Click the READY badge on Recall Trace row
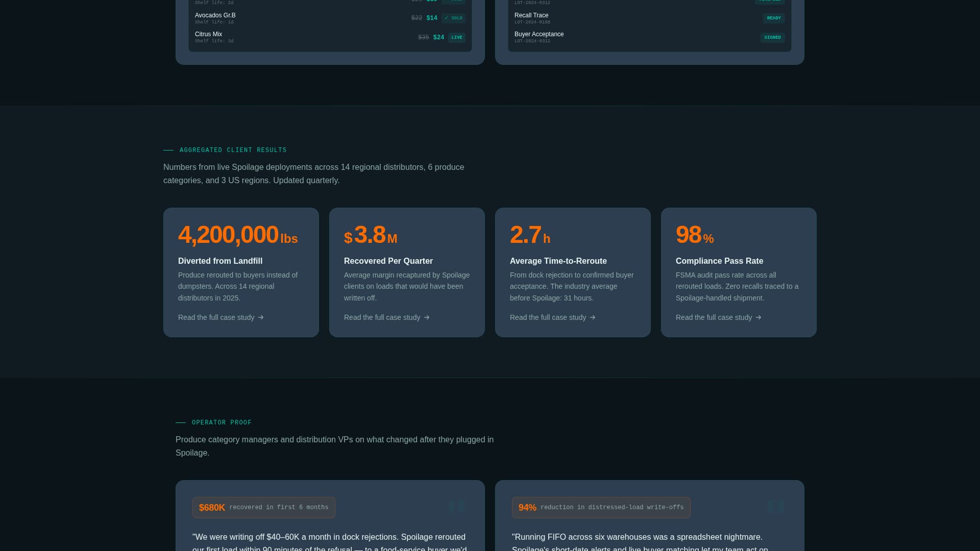The image size is (980, 551). (x=774, y=18)
